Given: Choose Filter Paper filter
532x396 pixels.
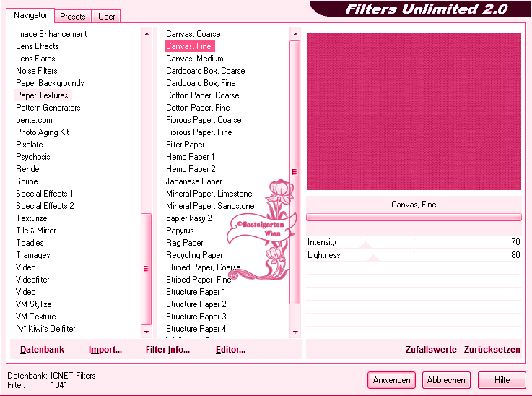Looking at the screenshot, I should 186,145.
